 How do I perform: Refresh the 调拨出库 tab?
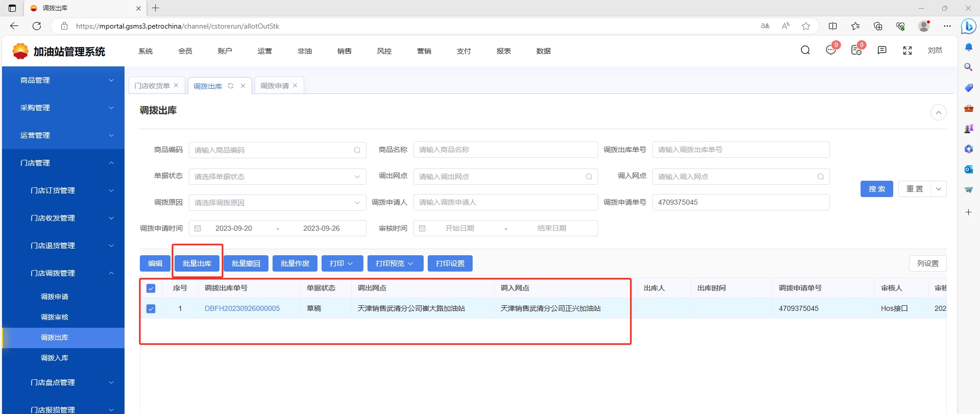(x=231, y=86)
